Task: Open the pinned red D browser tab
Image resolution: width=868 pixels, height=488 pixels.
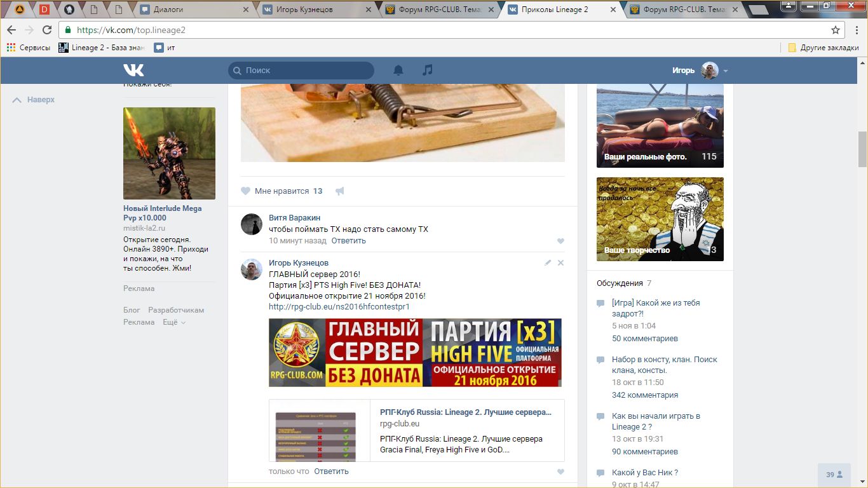Action: pos(44,10)
